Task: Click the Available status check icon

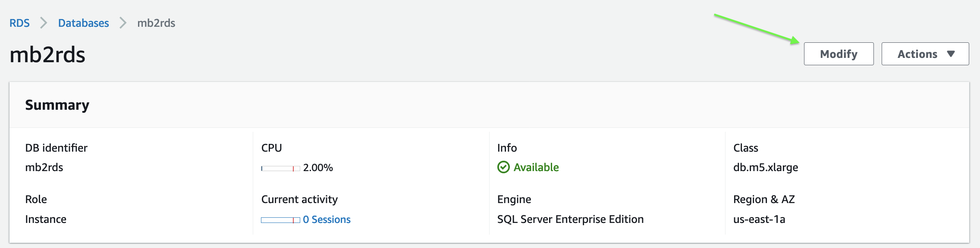Action: (x=503, y=167)
